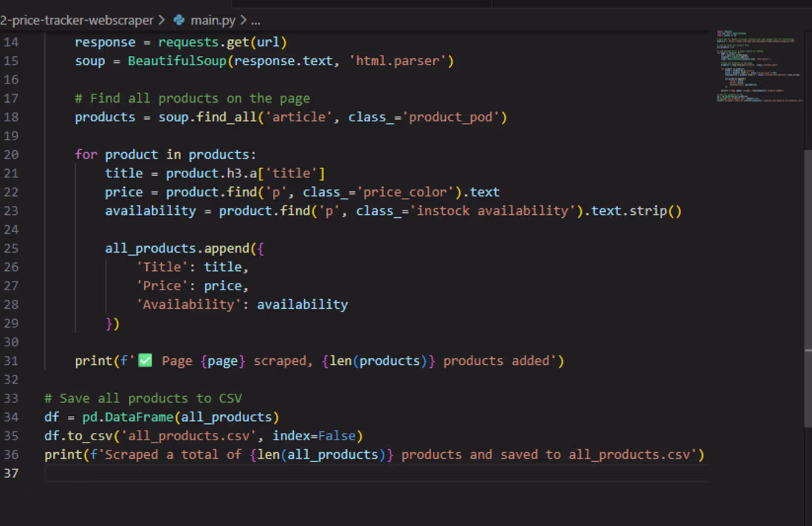Click '{page}' placeholder on line 31
812x526 pixels.
223,361
